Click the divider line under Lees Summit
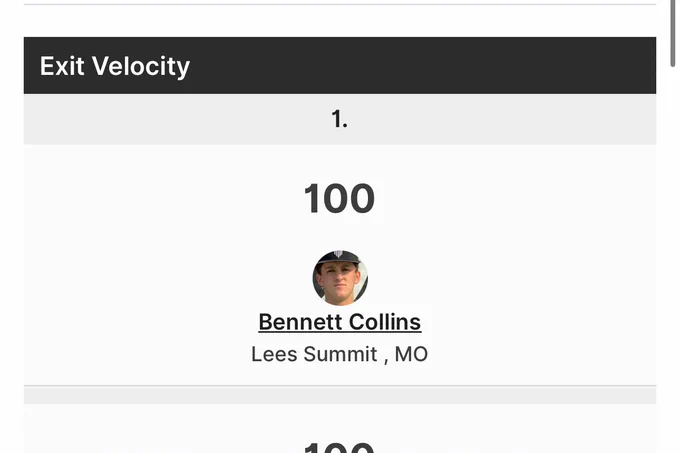 coord(340,385)
